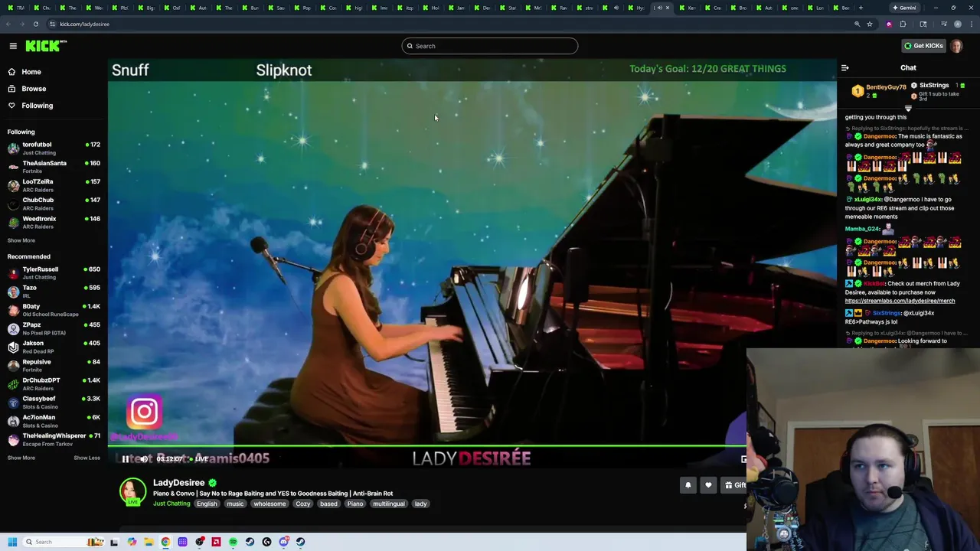
Task: Collapse Recommended with Show Less
Action: [x=87, y=458]
